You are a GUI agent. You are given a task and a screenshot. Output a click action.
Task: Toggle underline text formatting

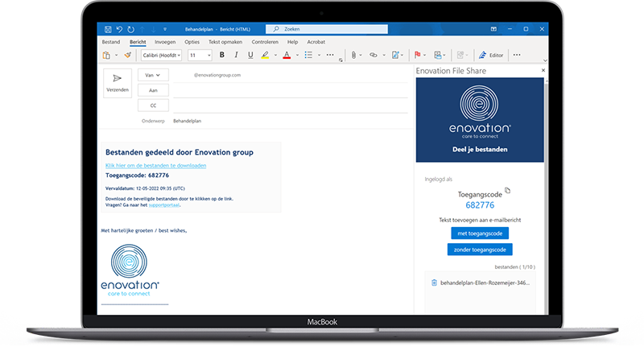click(250, 56)
